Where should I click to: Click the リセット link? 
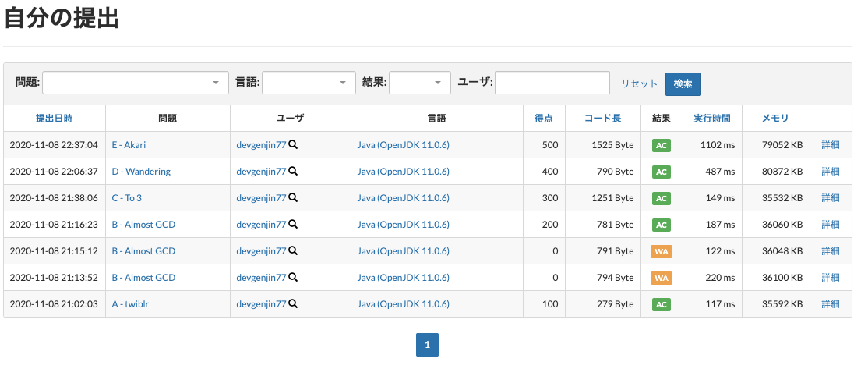click(640, 83)
